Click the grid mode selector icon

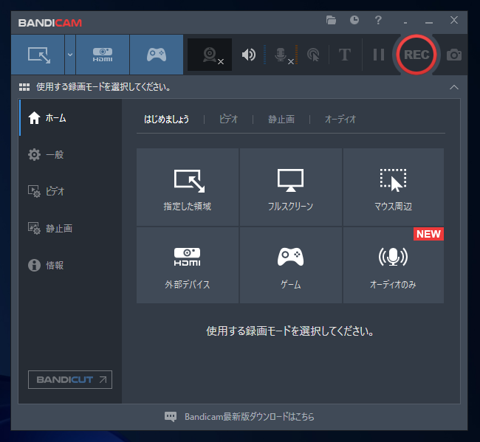pos(24,87)
